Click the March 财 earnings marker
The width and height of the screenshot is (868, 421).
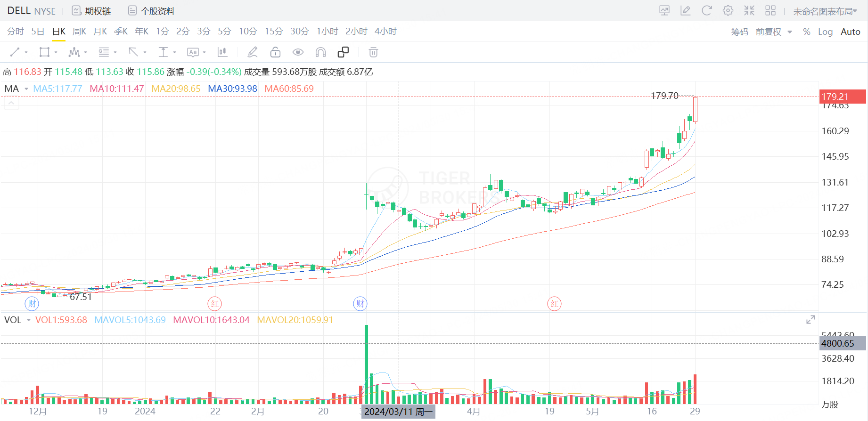click(x=360, y=304)
